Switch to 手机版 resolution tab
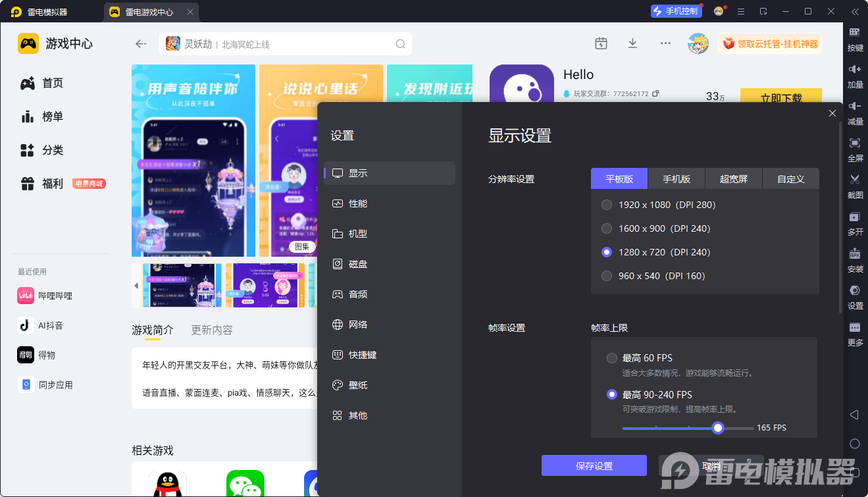Viewport: 868px width, 497px height. (x=676, y=178)
